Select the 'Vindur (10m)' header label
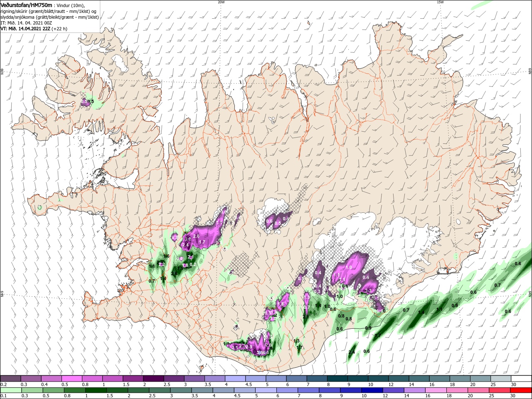Screen dimensions: 532x399 71,5
